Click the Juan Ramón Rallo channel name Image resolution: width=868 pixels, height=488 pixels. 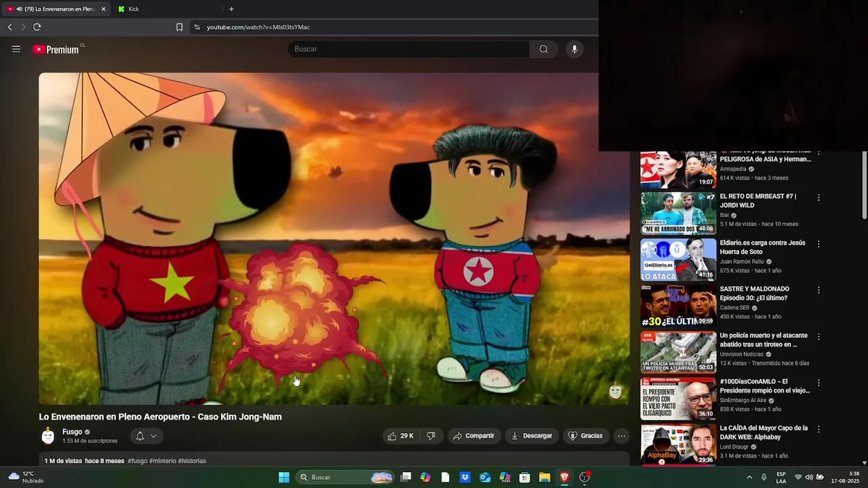(742, 262)
